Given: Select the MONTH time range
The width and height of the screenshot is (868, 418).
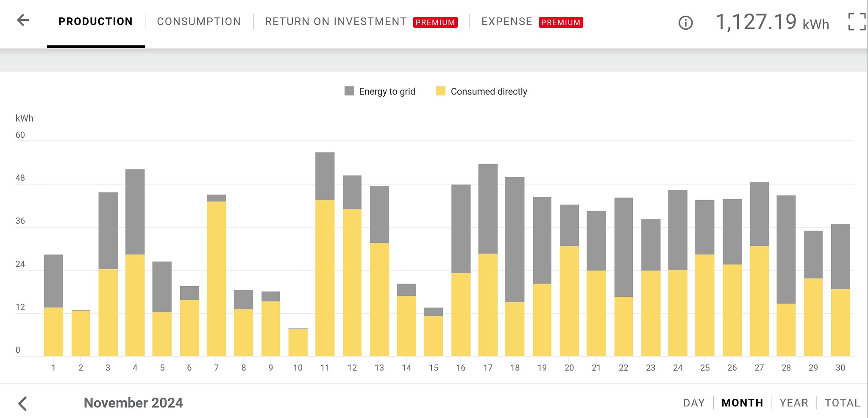Looking at the screenshot, I should click(742, 403).
